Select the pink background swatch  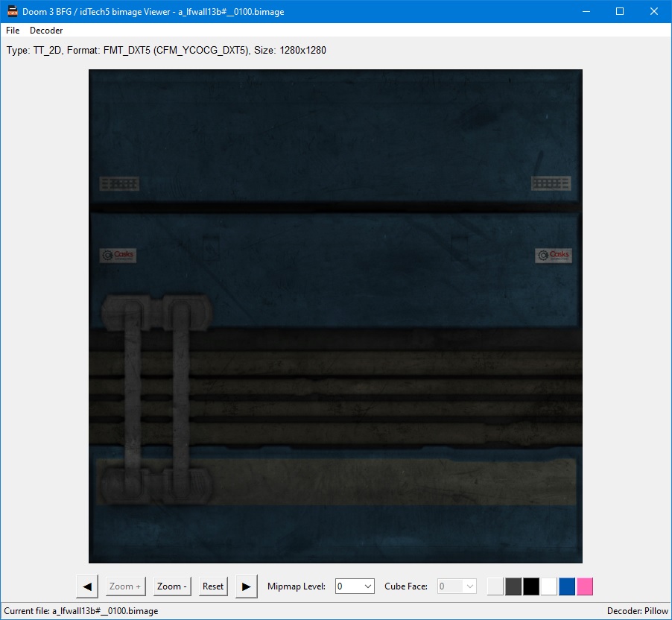click(x=585, y=586)
